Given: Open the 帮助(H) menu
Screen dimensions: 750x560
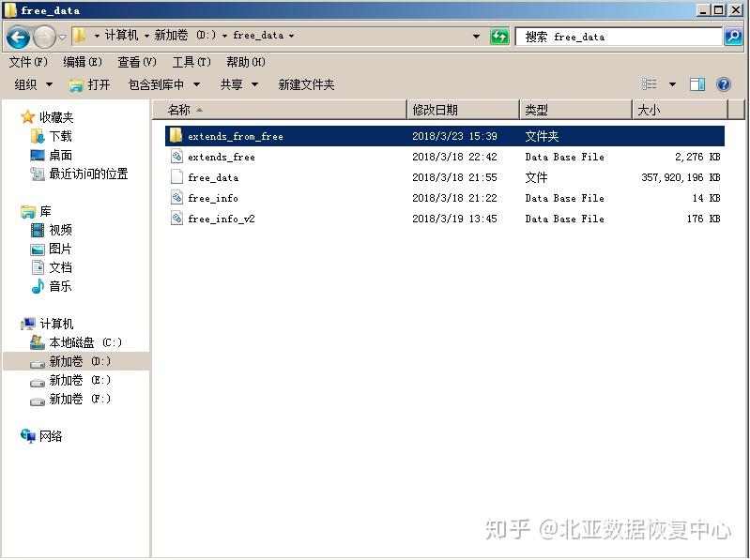Looking at the screenshot, I should point(246,62).
